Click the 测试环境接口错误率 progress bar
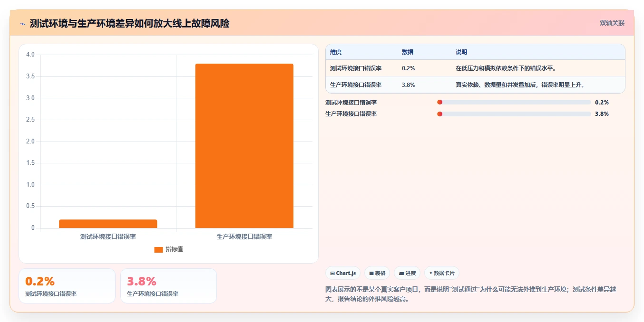This screenshot has width=644, height=322. tap(514, 102)
